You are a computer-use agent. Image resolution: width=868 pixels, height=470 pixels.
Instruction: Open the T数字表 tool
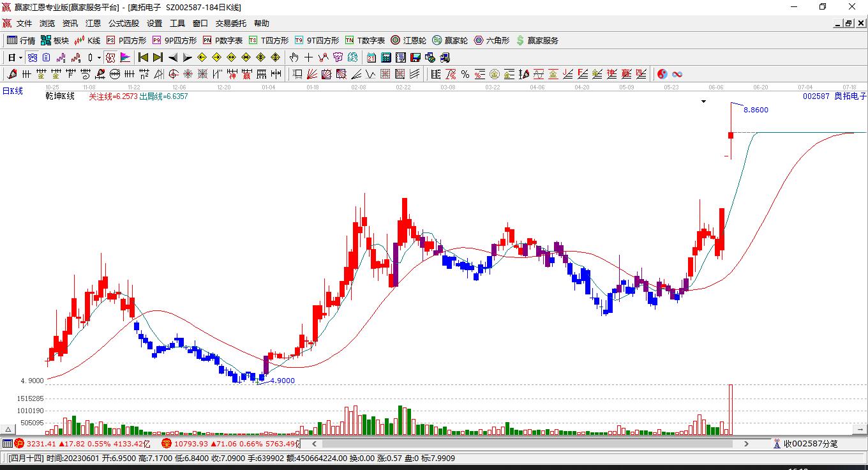tap(365, 40)
